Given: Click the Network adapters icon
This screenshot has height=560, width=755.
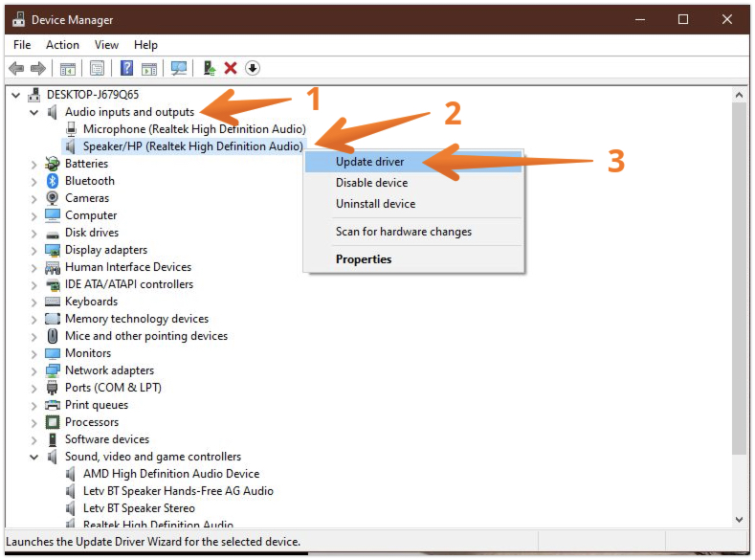Looking at the screenshot, I should 52,370.
